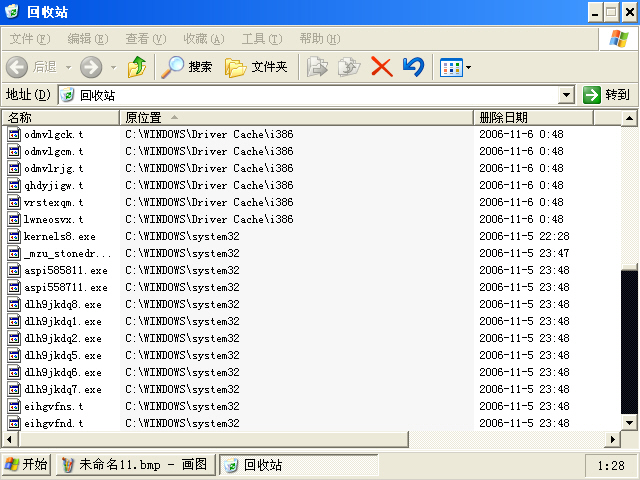Go up one folder level icon
This screenshot has height=480, width=640.
[x=137, y=67]
